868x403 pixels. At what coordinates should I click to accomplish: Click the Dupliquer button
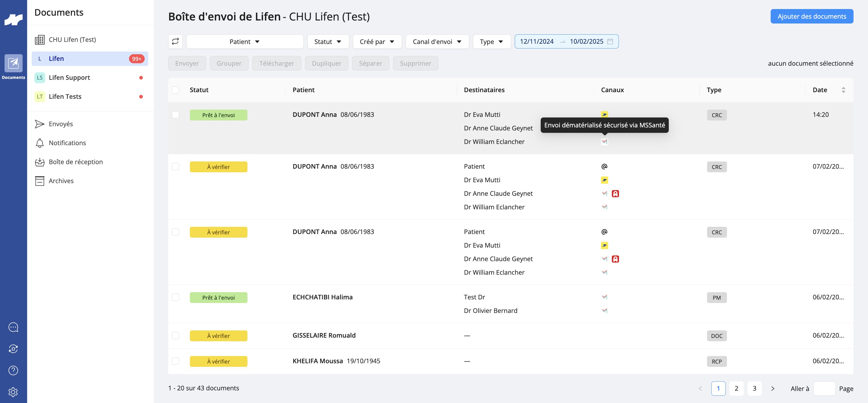click(326, 63)
